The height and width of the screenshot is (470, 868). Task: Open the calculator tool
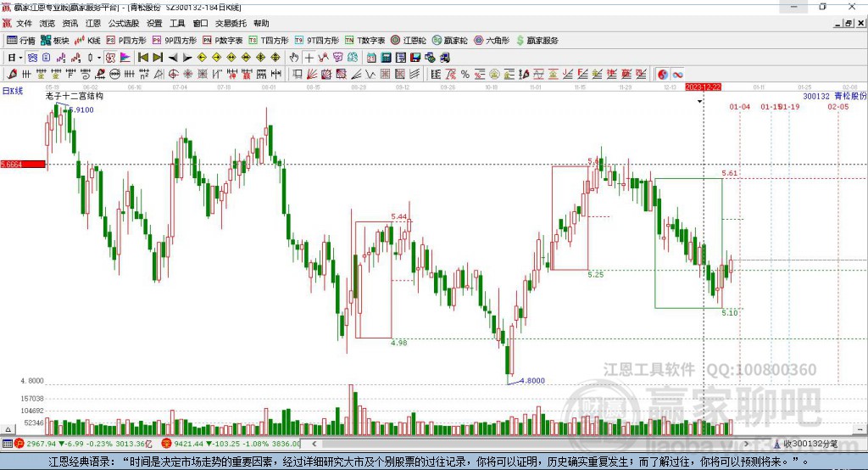387,58
